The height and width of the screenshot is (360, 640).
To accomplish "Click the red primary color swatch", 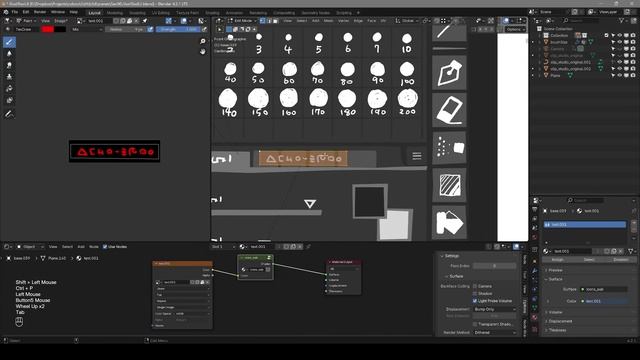I will pos(48,29).
